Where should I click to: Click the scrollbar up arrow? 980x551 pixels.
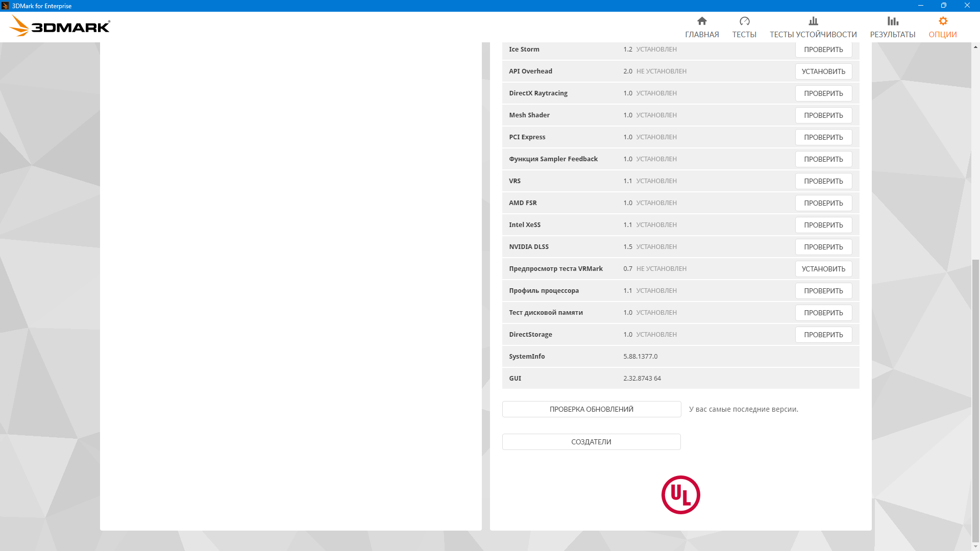tap(975, 47)
